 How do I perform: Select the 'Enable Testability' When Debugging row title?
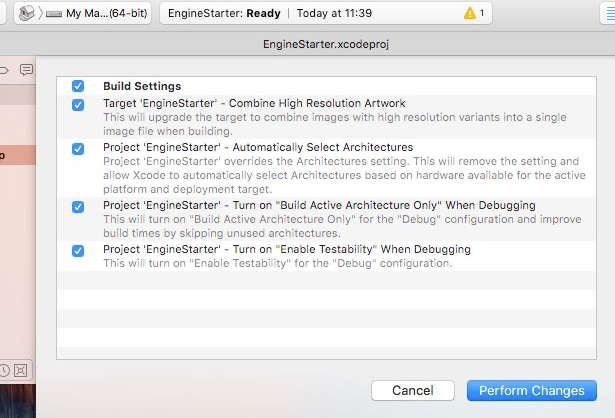[287, 249]
